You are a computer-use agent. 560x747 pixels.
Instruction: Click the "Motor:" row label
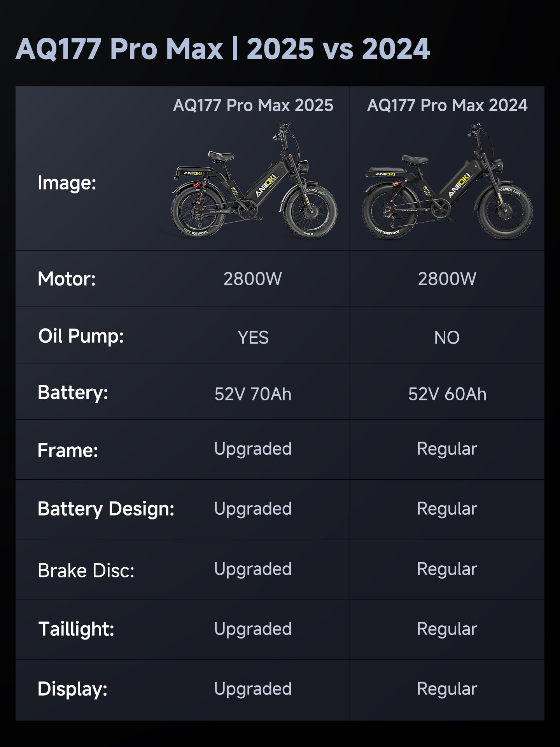(x=66, y=279)
